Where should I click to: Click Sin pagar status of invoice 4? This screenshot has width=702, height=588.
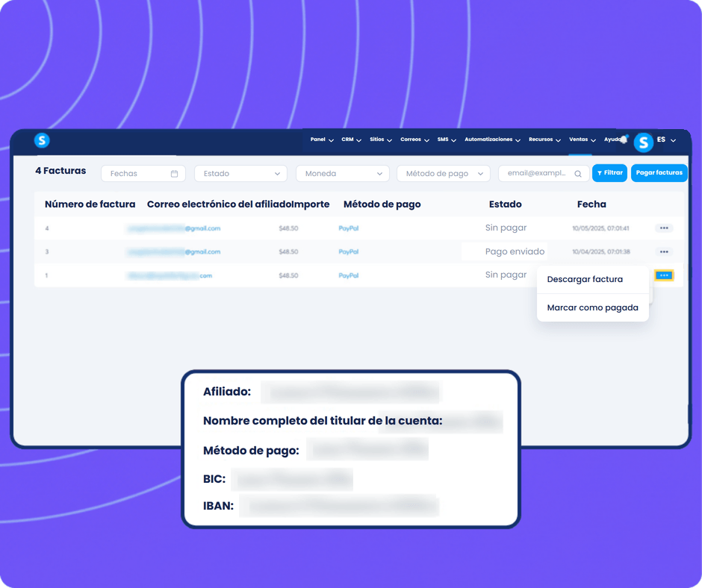506,228
